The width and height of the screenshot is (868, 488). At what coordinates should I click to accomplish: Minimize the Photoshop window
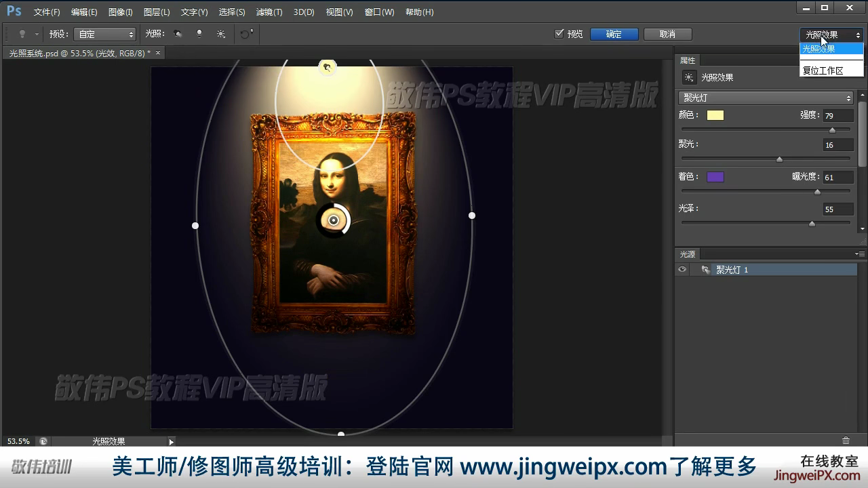[806, 7]
